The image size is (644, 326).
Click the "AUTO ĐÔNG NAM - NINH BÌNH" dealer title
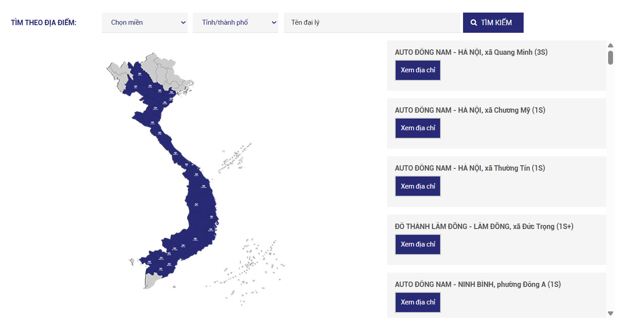[477, 284]
